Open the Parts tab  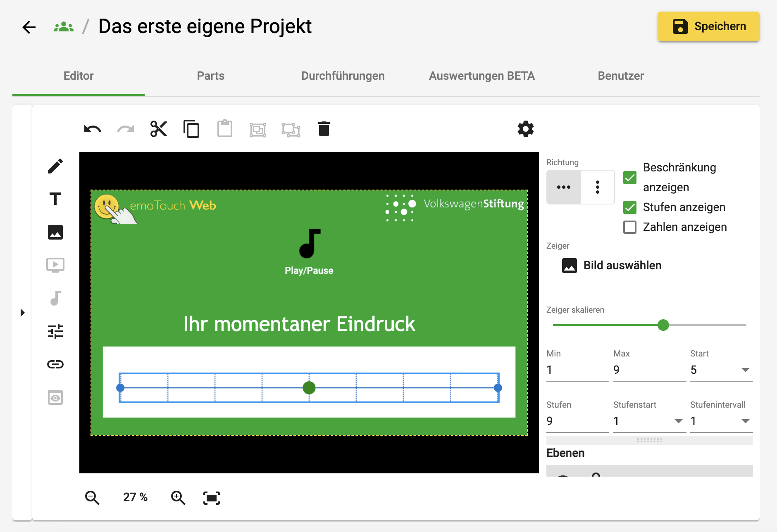pyautogui.click(x=211, y=76)
